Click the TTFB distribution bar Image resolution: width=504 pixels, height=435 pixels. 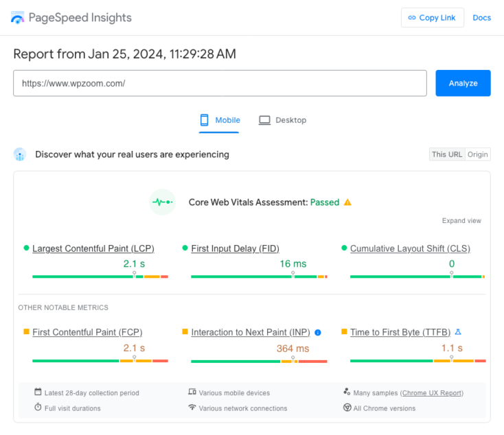pyautogui.click(x=418, y=361)
